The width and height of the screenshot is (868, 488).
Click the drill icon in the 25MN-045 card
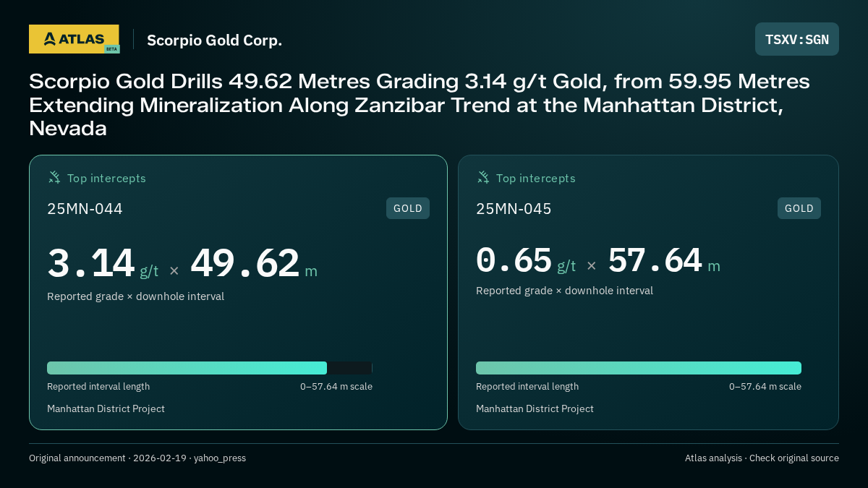click(x=483, y=177)
